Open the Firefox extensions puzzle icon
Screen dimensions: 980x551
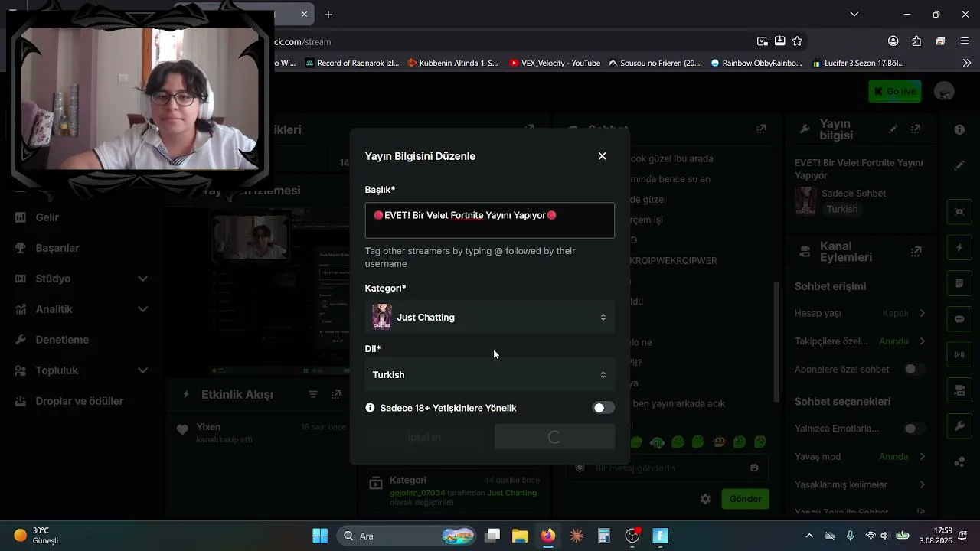point(916,41)
